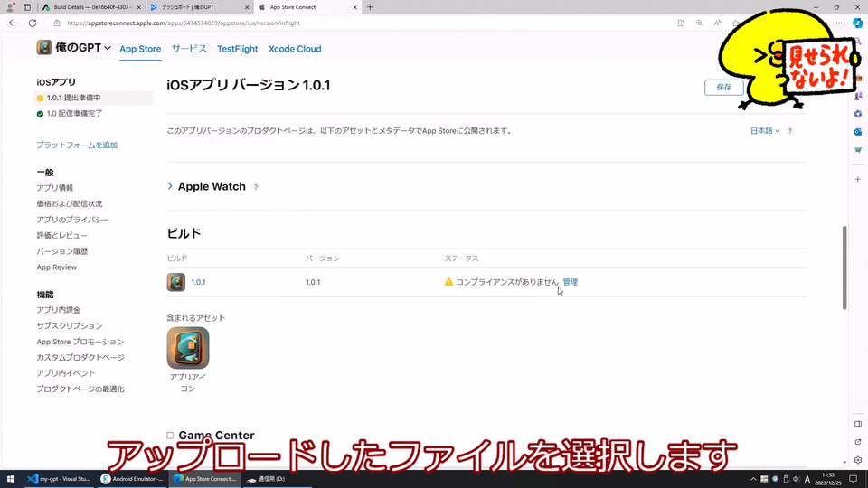Open the Drop paper-plane icon in Edge sidebar
The image size is (868, 488).
pyautogui.click(x=857, y=150)
